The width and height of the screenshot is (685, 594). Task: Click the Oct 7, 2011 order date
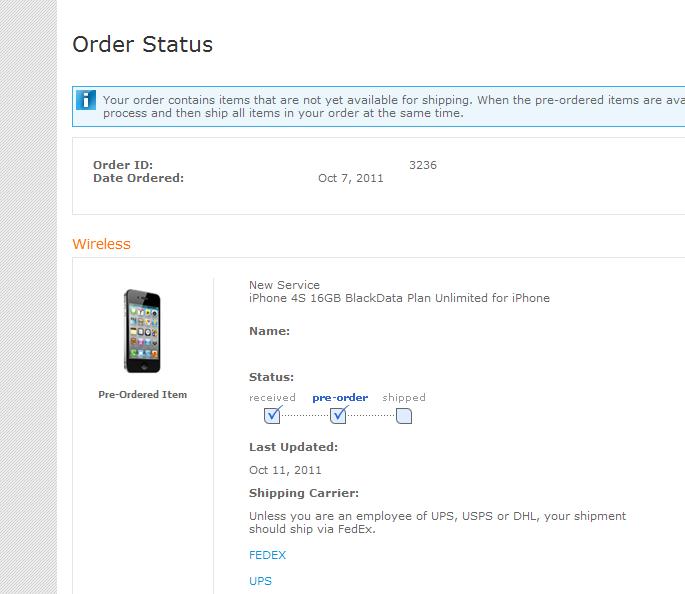[x=350, y=178]
